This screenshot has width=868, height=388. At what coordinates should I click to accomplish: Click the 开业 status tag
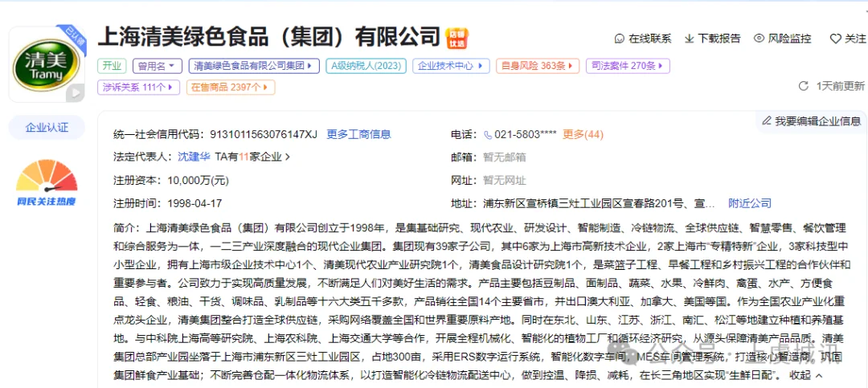112,66
